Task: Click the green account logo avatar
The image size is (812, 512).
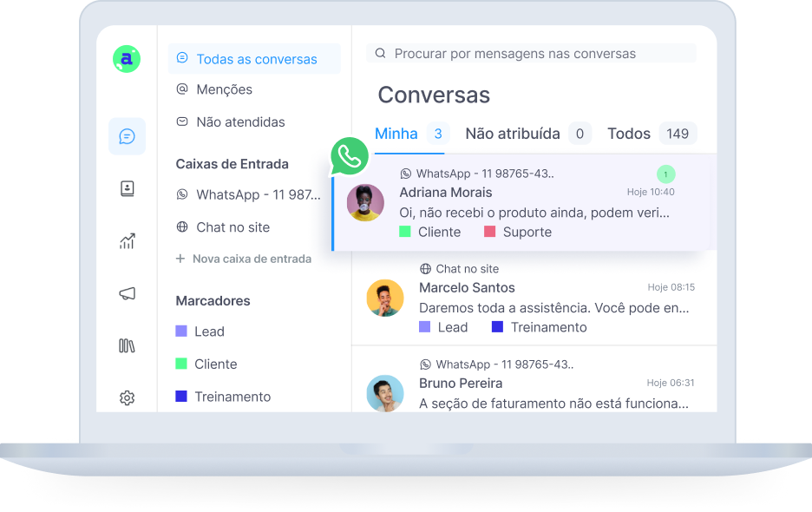Action: coord(127,59)
